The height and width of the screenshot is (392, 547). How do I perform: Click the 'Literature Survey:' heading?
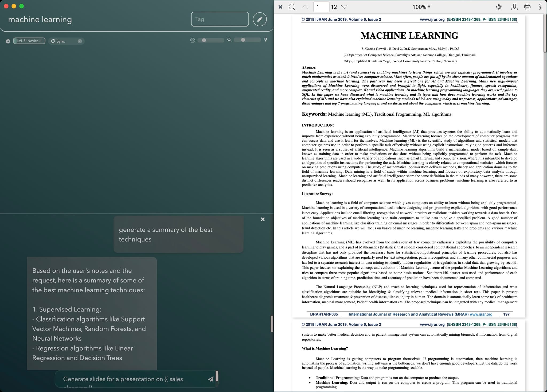pyautogui.click(x=317, y=194)
